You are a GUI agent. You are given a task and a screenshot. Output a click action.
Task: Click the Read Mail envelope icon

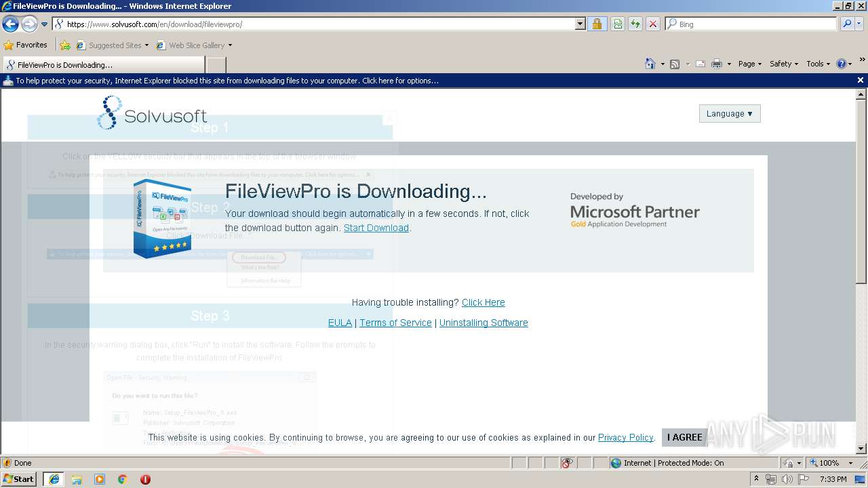click(x=701, y=64)
